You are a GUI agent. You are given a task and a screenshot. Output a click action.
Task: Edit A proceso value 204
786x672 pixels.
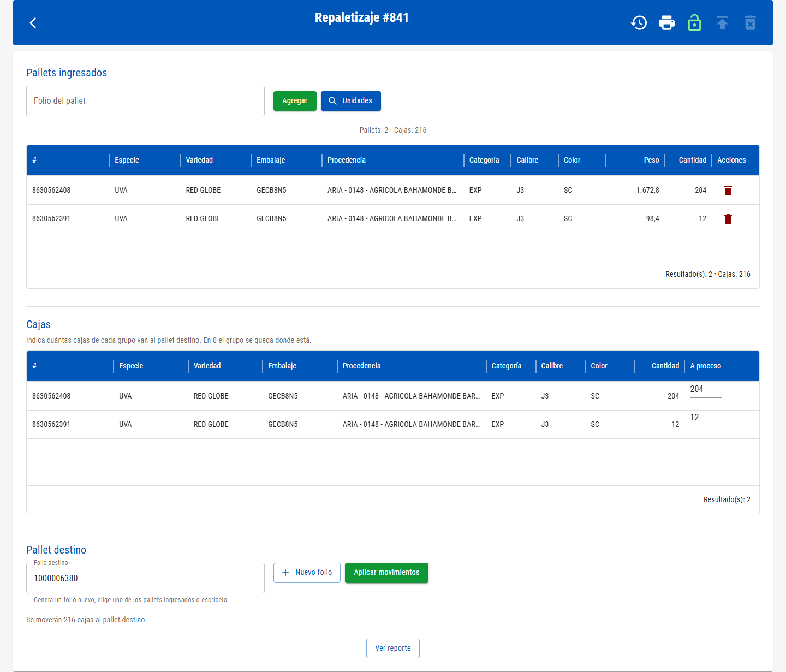click(705, 390)
